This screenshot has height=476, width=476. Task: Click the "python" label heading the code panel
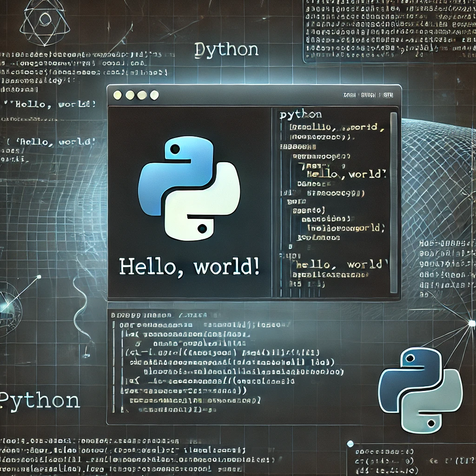click(x=301, y=114)
